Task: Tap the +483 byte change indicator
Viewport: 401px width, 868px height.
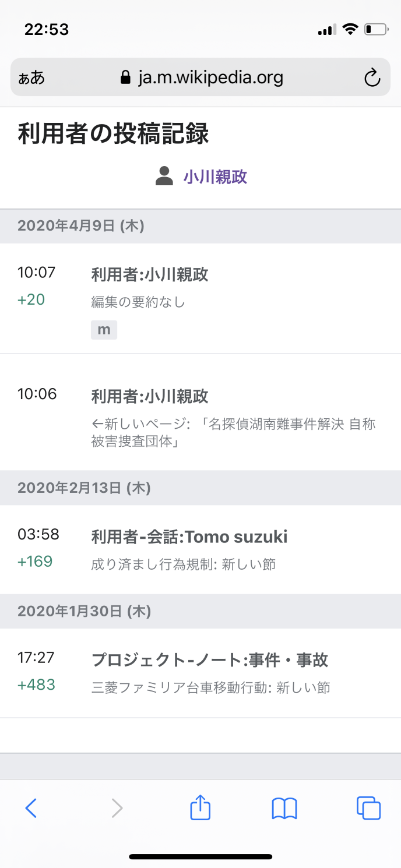Action: 36,684
